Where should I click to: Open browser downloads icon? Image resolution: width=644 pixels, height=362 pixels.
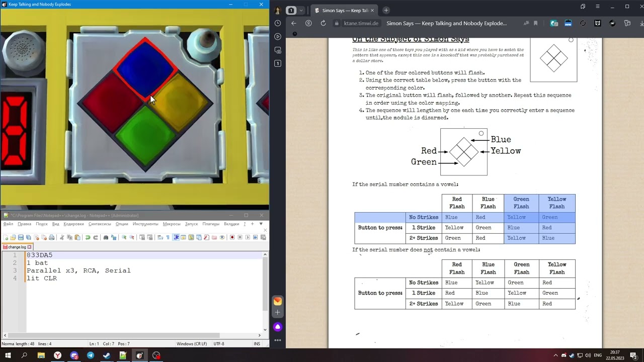click(641, 23)
